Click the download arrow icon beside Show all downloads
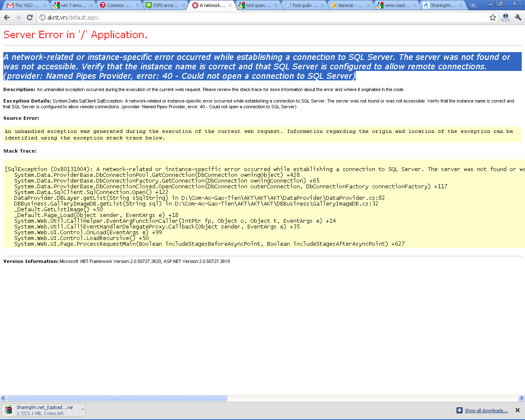 (x=459, y=411)
